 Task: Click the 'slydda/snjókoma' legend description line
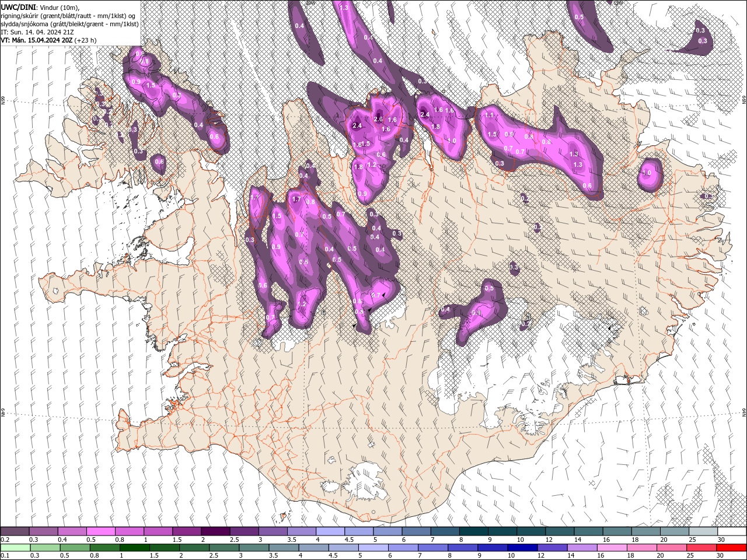(x=69, y=24)
